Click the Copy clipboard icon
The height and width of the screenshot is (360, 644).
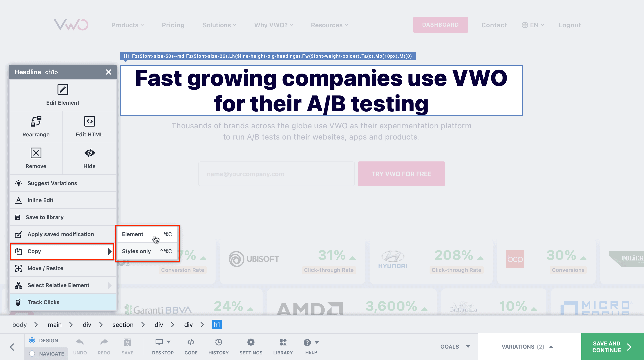19,251
